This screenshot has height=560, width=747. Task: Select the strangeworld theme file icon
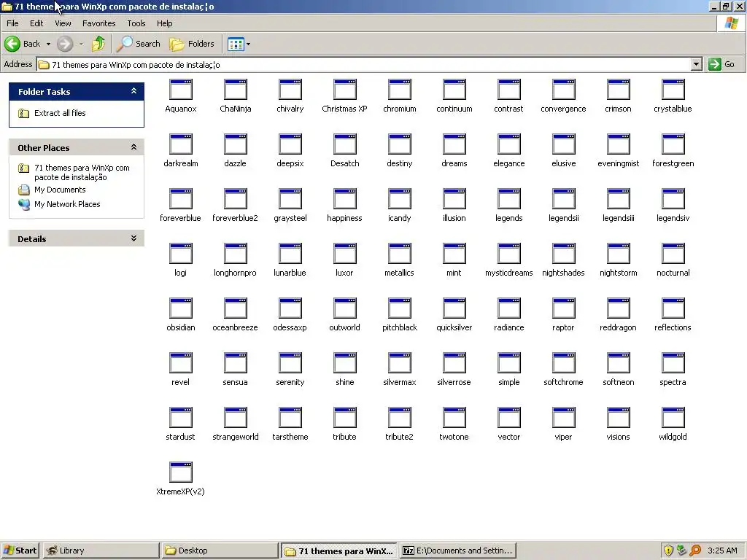pos(236,419)
